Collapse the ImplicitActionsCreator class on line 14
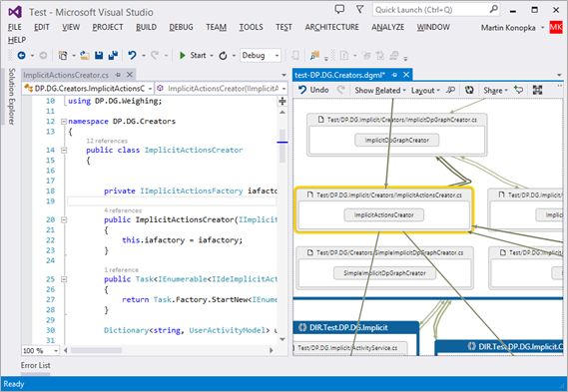Viewport: 568px width, 392px height. [x=64, y=151]
